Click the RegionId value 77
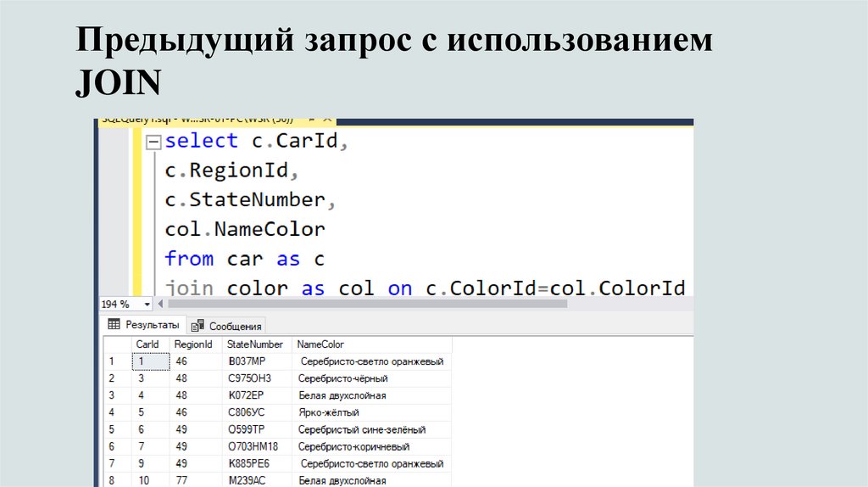The width and height of the screenshot is (868, 487). tap(196, 480)
